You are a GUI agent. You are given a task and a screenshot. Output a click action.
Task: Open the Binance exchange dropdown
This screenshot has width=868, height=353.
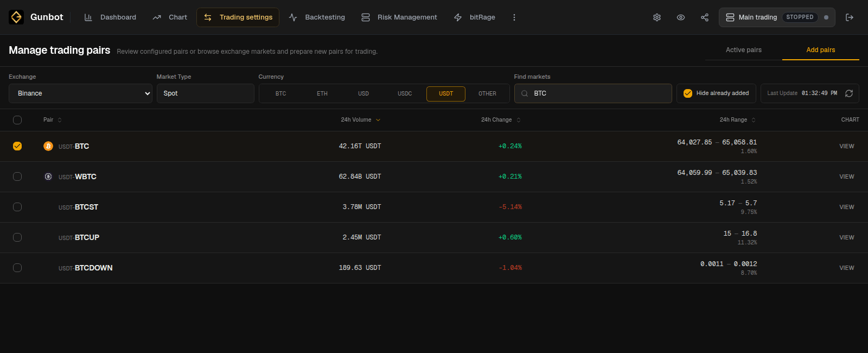coord(80,93)
